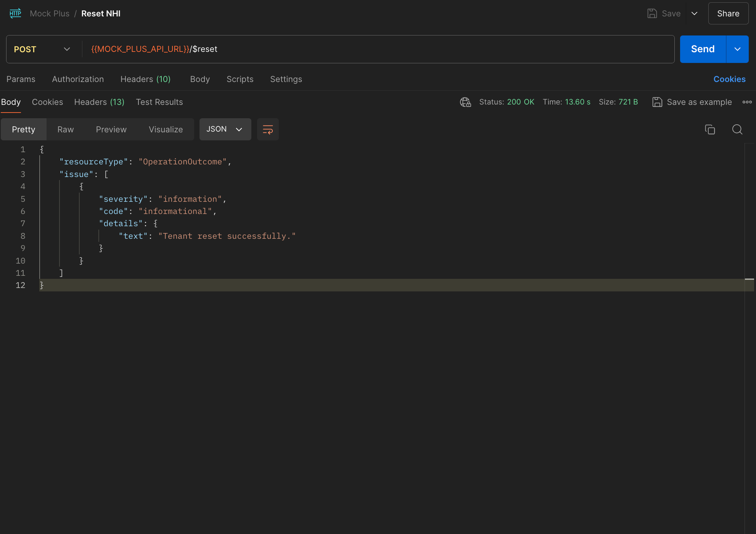Select the Raw view mode
Screen dimensions: 756x534
(66, 129)
